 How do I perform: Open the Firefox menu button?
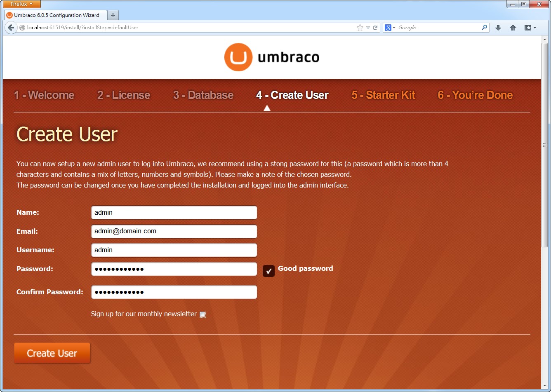pos(22,4)
